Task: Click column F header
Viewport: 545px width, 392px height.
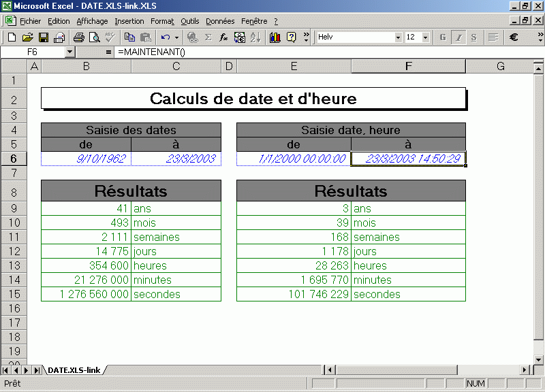Action: (408, 66)
